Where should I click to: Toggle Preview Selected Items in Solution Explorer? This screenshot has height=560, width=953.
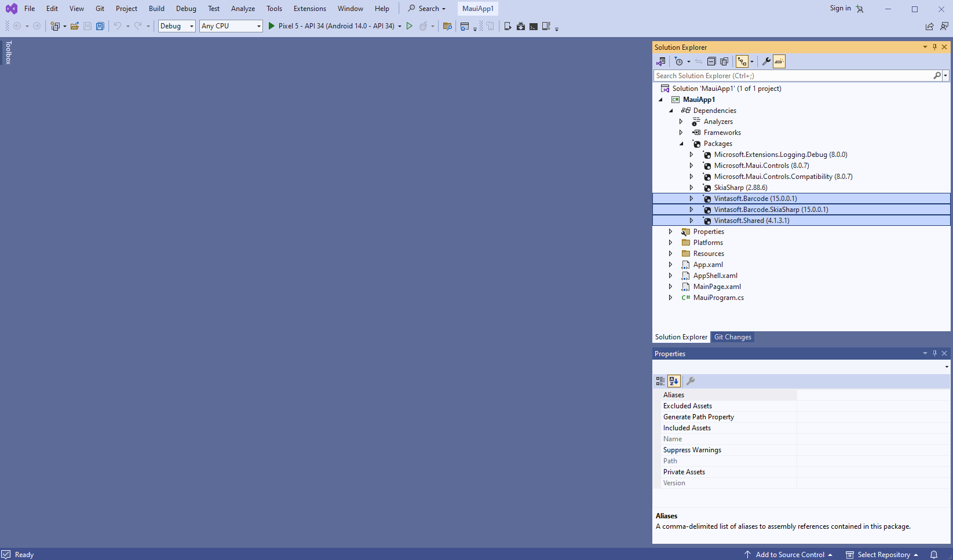click(x=779, y=61)
